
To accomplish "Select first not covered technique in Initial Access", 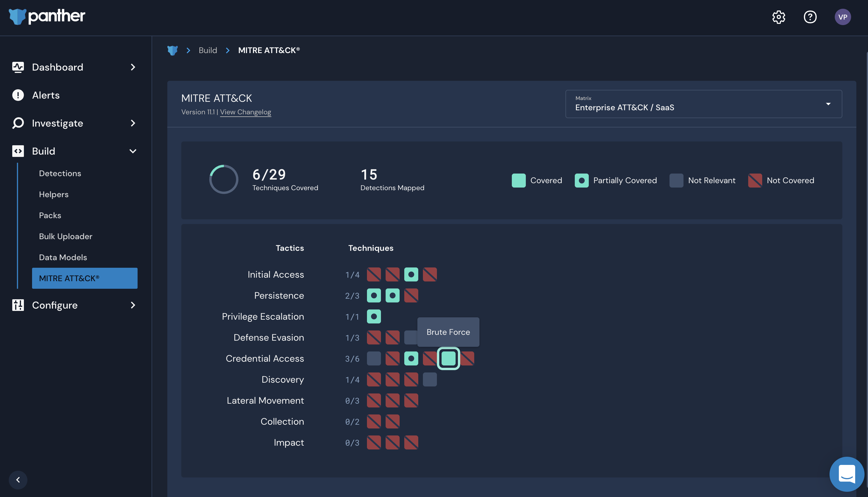I will [x=374, y=274].
